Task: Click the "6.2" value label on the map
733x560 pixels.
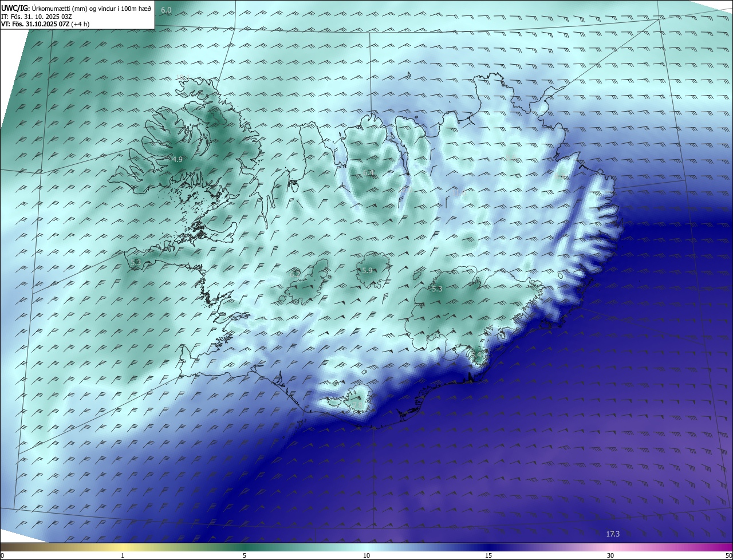Action: (x=295, y=274)
